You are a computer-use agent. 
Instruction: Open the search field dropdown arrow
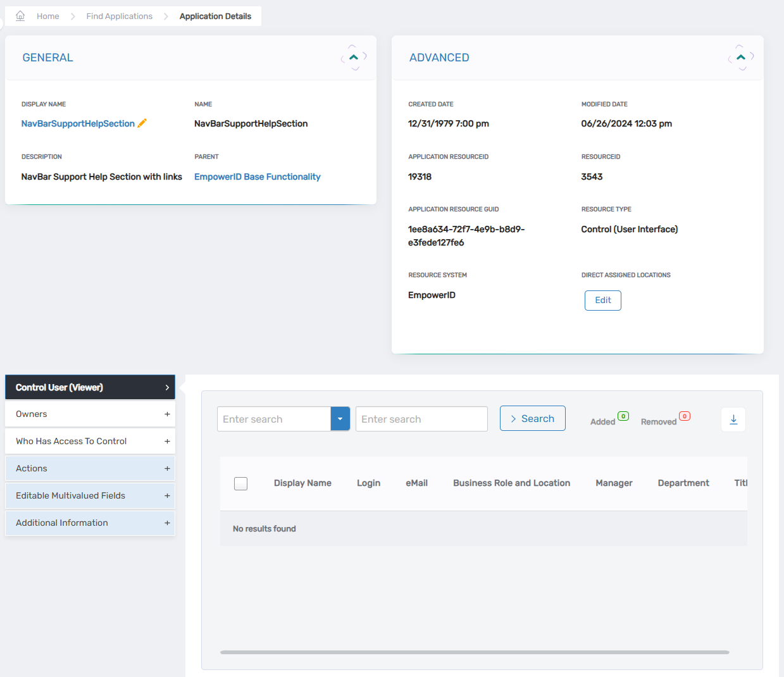340,419
